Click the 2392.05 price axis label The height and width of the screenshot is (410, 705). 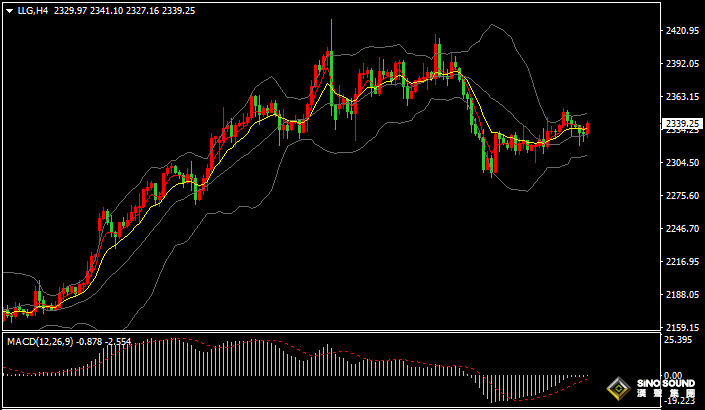point(681,64)
